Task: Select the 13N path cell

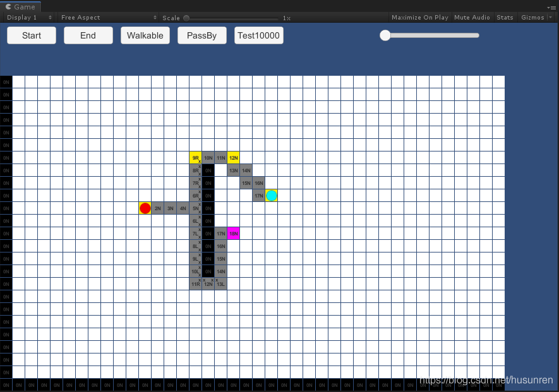Action: coord(234,170)
